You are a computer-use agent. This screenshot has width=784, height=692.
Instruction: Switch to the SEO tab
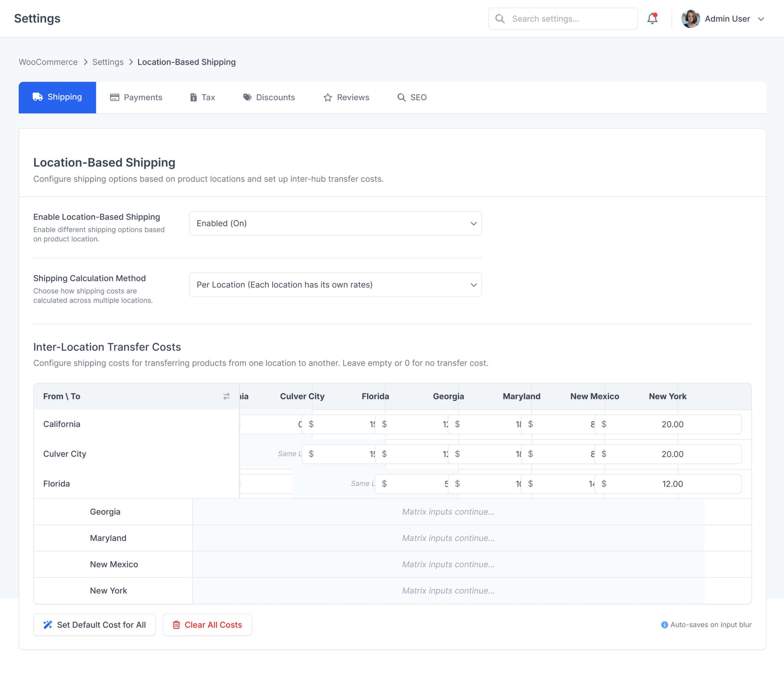pos(412,97)
